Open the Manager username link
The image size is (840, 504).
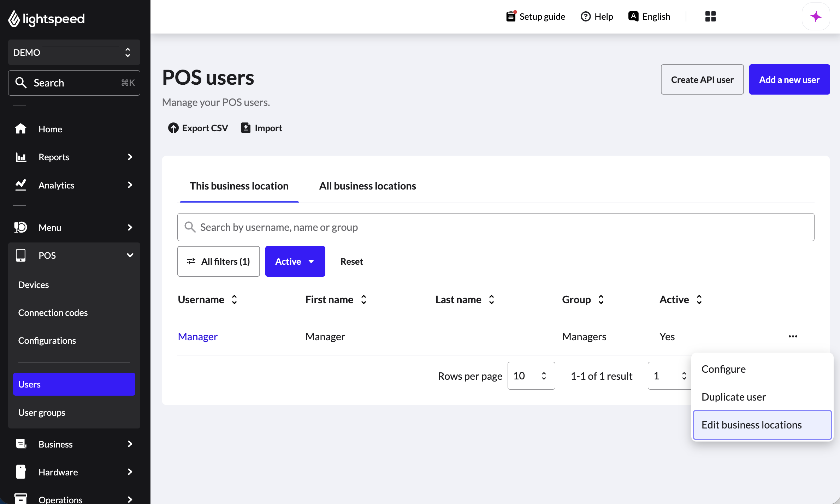pos(198,336)
